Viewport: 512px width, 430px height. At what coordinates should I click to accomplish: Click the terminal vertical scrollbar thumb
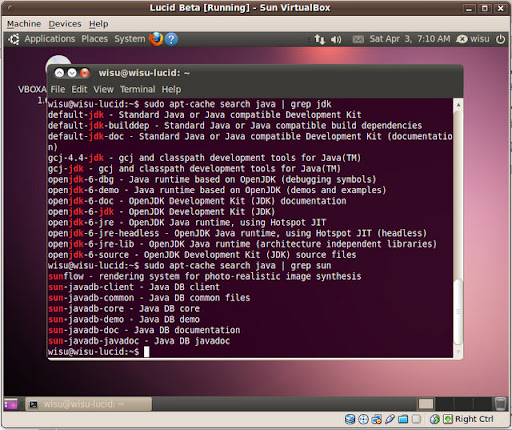pos(458,312)
